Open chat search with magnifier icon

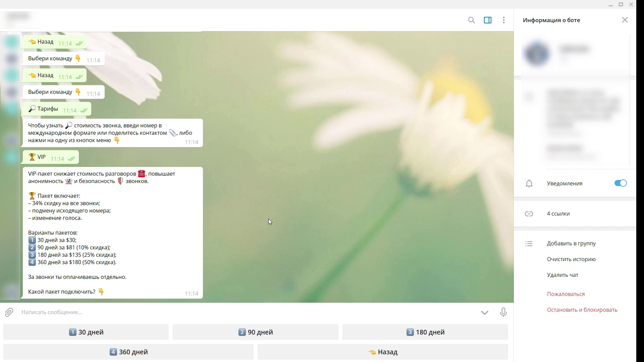[x=471, y=20]
